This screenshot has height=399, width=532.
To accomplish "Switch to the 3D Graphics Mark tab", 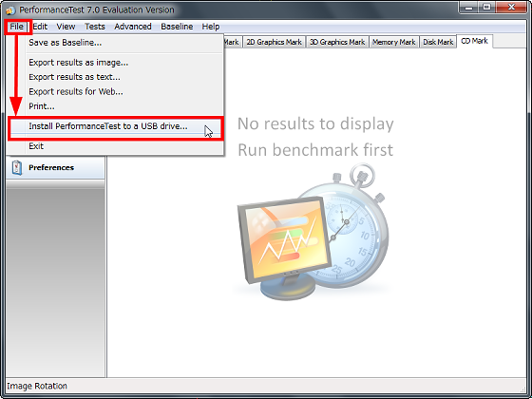I will click(337, 42).
